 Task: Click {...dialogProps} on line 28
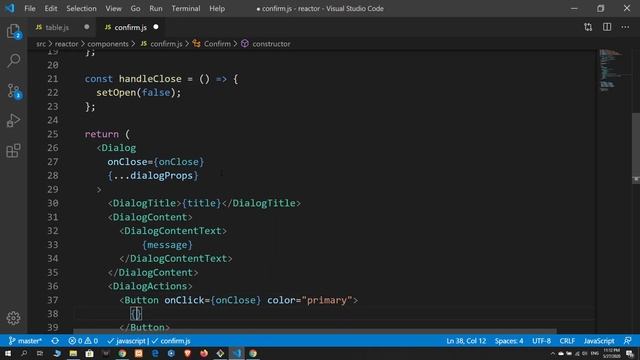(x=153, y=176)
